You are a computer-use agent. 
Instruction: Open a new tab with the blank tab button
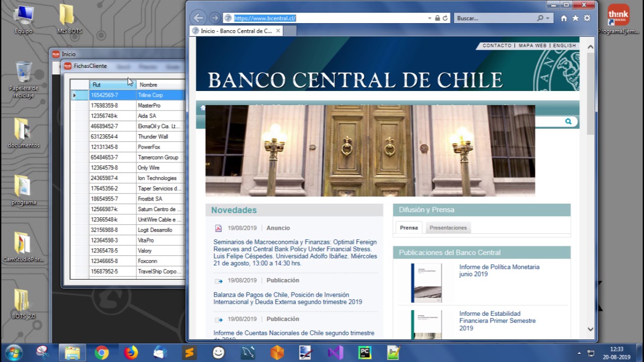(290, 31)
